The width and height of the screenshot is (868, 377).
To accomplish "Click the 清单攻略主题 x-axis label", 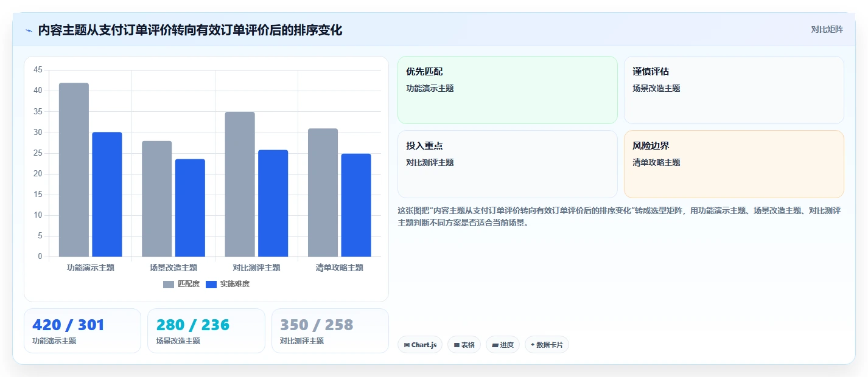I will pos(340,268).
